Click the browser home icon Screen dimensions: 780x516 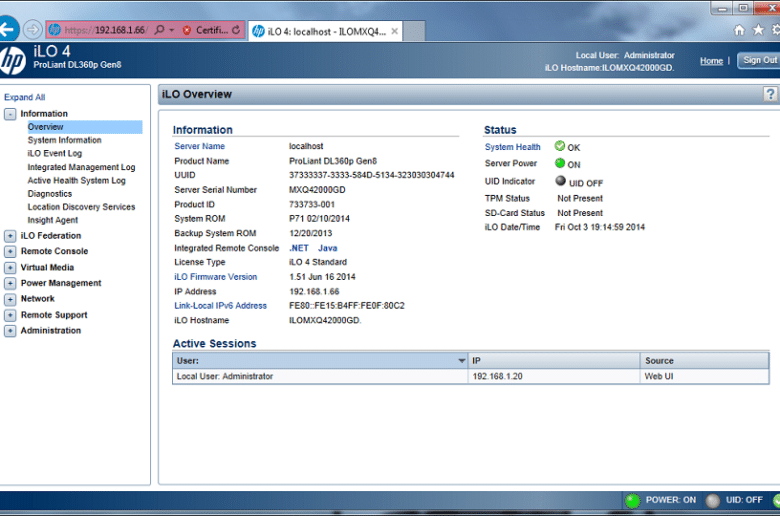coord(740,30)
